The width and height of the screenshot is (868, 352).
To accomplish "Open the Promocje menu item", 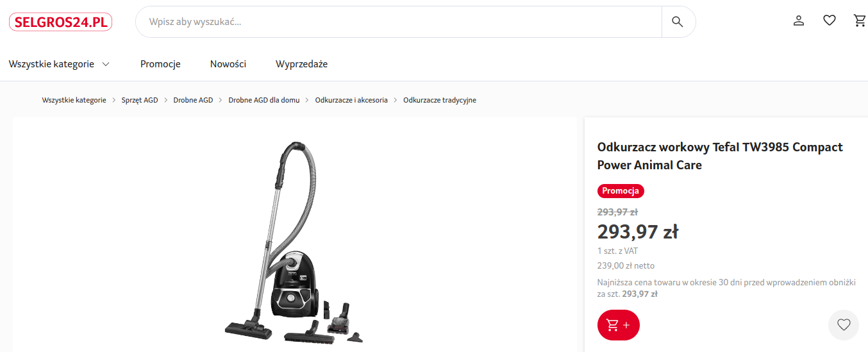I will point(160,64).
